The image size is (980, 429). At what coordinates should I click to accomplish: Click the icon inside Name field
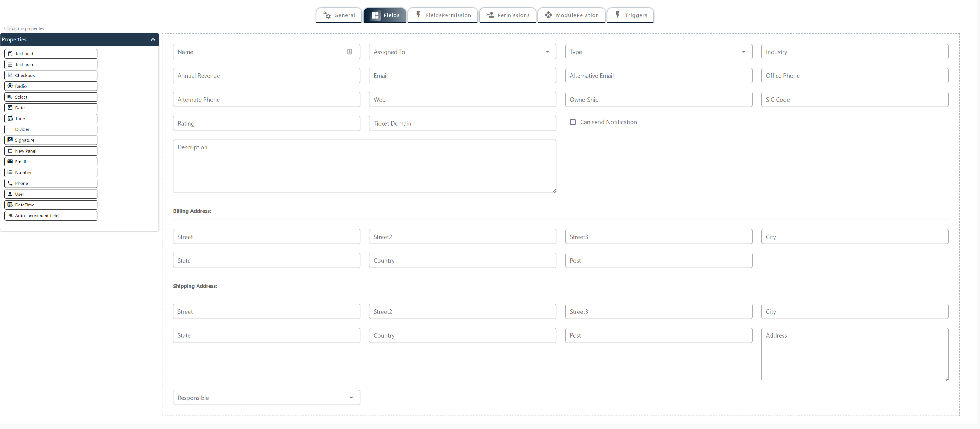click(x=349, y=52)
